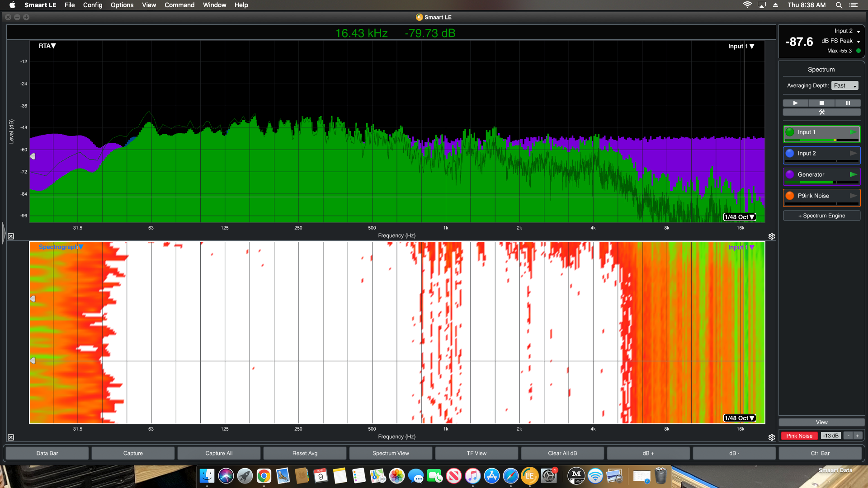Click the View button in right panel
This screenshot has height=488, width=868.
click(x=821, y=422)
